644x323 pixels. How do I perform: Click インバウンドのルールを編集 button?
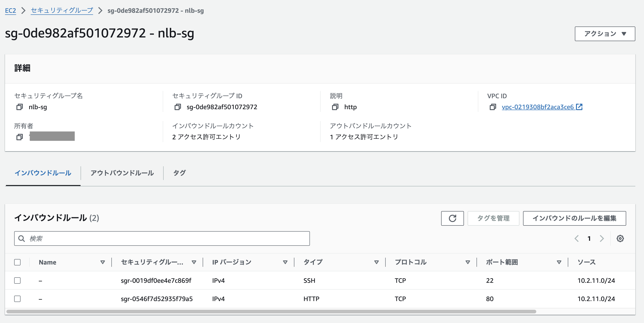pos(574,218)
